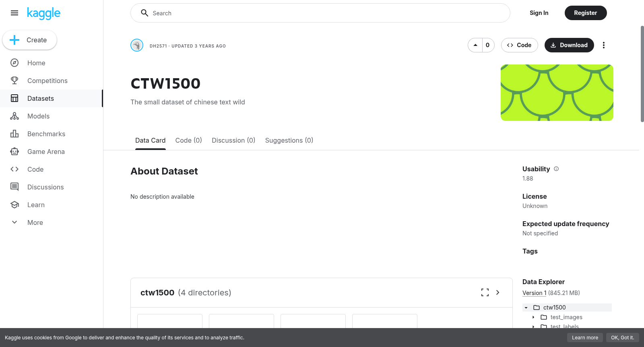Click the Download button
644x347 pixels.
coord(569,45)
